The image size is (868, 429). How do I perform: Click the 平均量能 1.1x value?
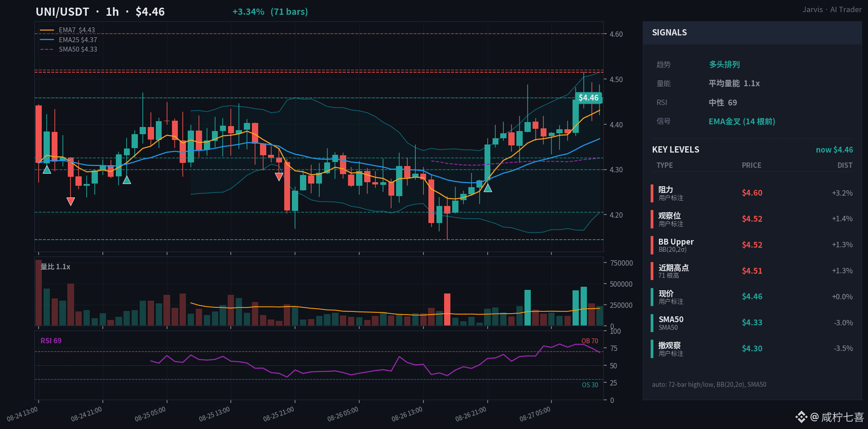tap(734, 83)
